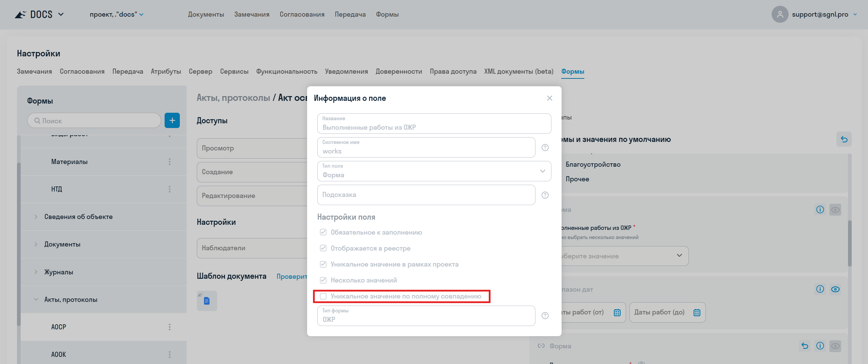868x364 pixels.
Task: Expand the Журналы tree node
Action: (x=36, y=272)
